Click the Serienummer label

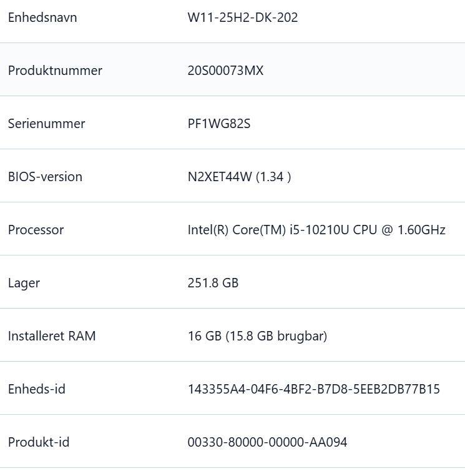tap(46, 124)
